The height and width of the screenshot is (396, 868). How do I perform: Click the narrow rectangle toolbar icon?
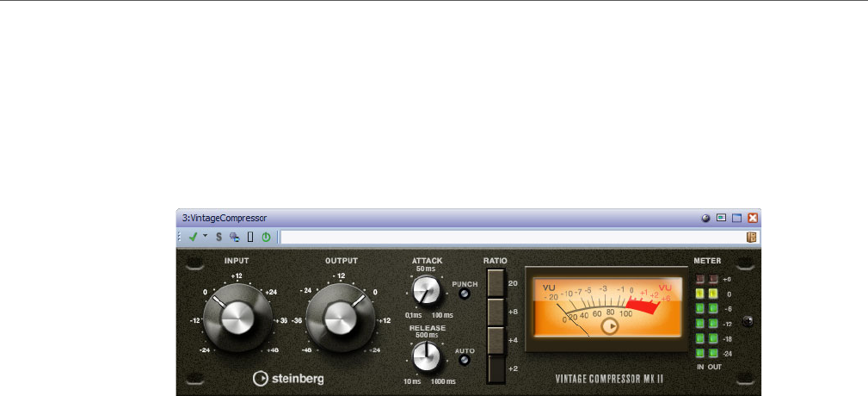click(250, 237)
